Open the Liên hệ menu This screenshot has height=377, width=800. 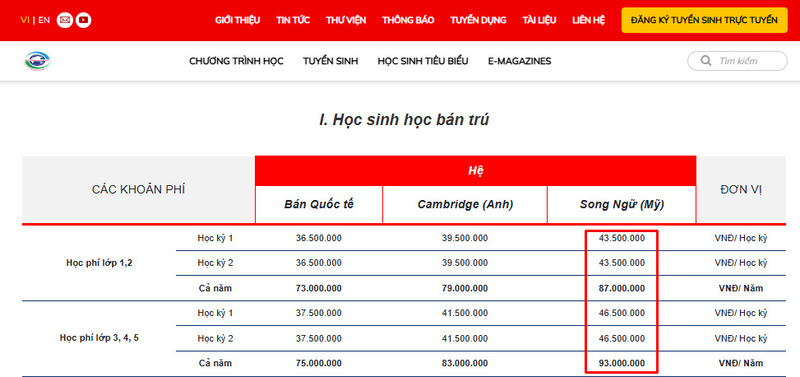(589, 20)
